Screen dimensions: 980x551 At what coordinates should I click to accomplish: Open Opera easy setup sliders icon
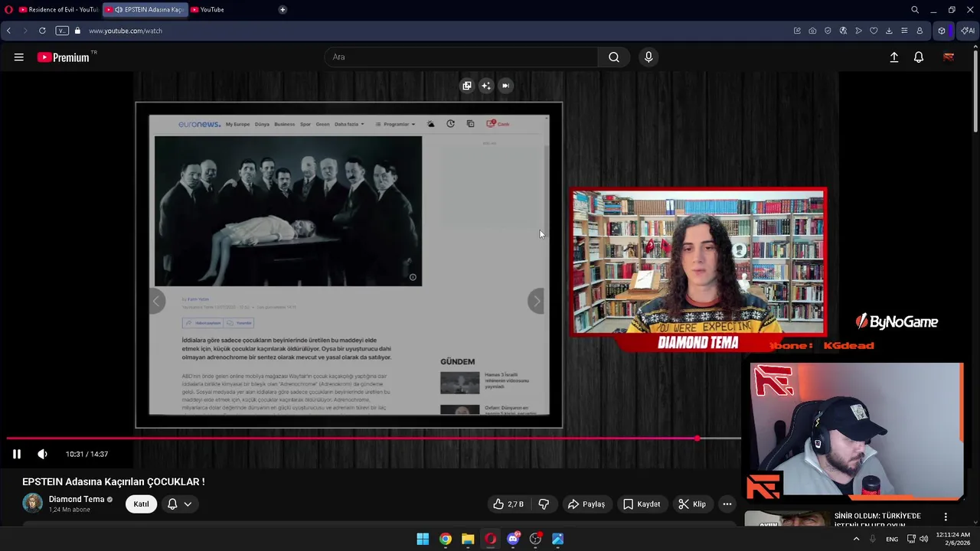[904, 31]
